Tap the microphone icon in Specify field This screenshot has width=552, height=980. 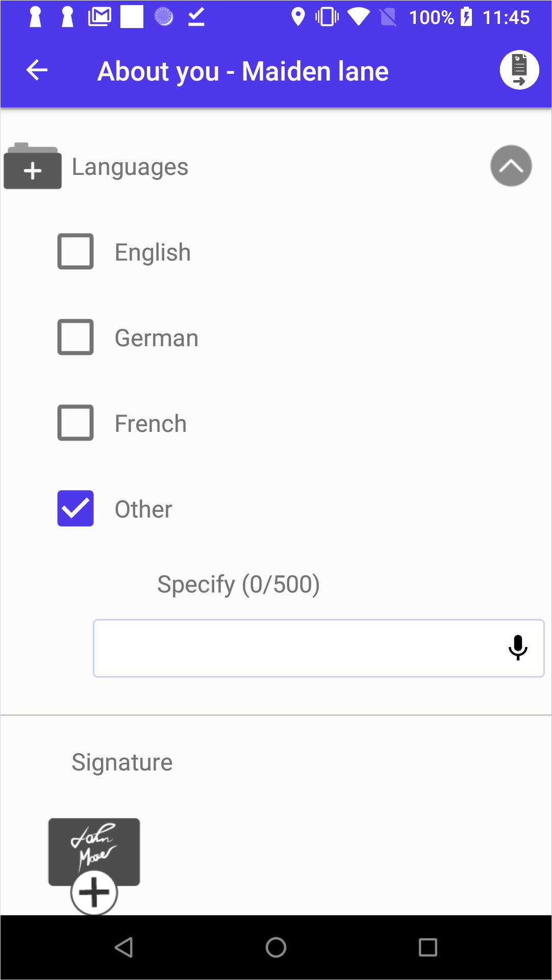coord(517,648)
